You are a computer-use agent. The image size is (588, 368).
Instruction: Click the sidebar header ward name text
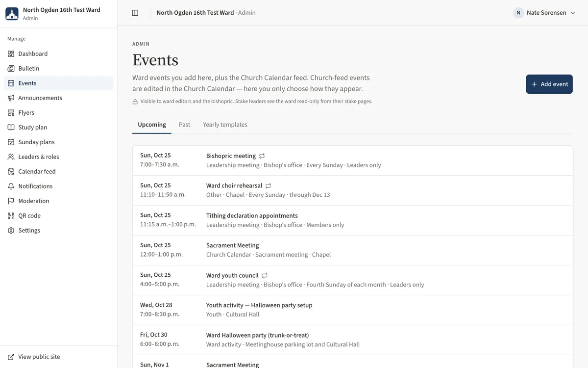click(62, 10)
